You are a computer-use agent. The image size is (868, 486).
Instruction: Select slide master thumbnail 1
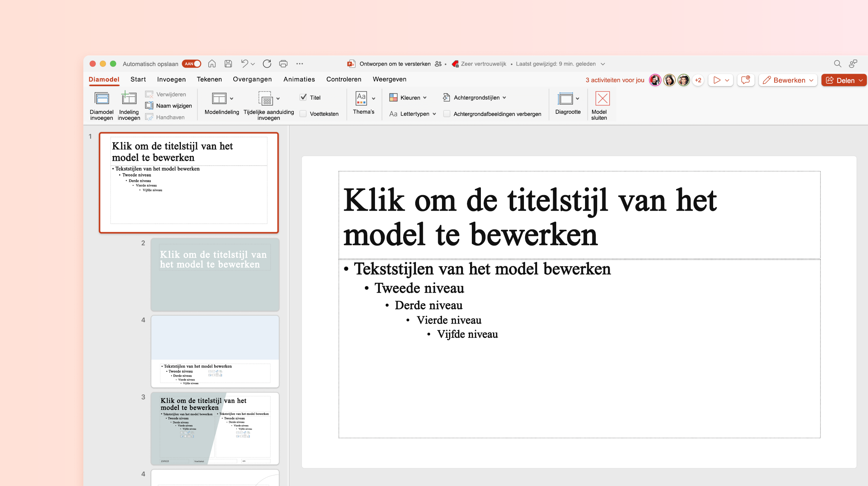tap(189, 183)
